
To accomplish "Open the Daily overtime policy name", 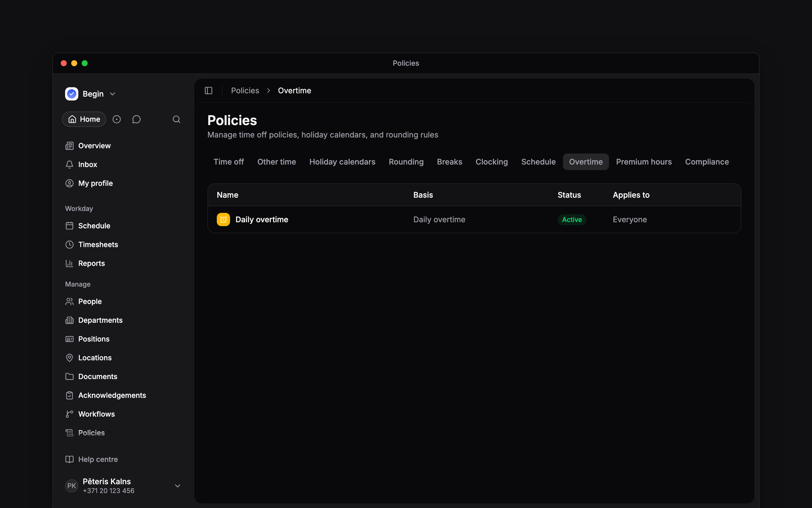I will click(262, 220).
